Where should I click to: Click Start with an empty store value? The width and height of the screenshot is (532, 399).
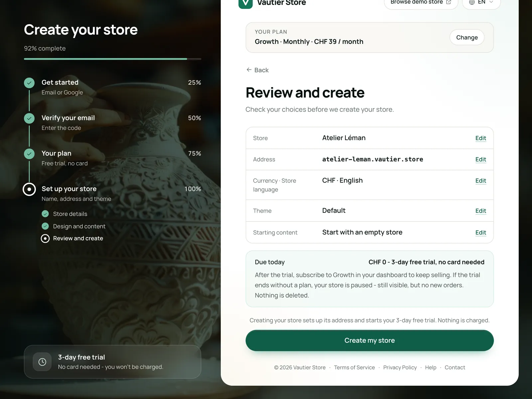coord(362,232)
